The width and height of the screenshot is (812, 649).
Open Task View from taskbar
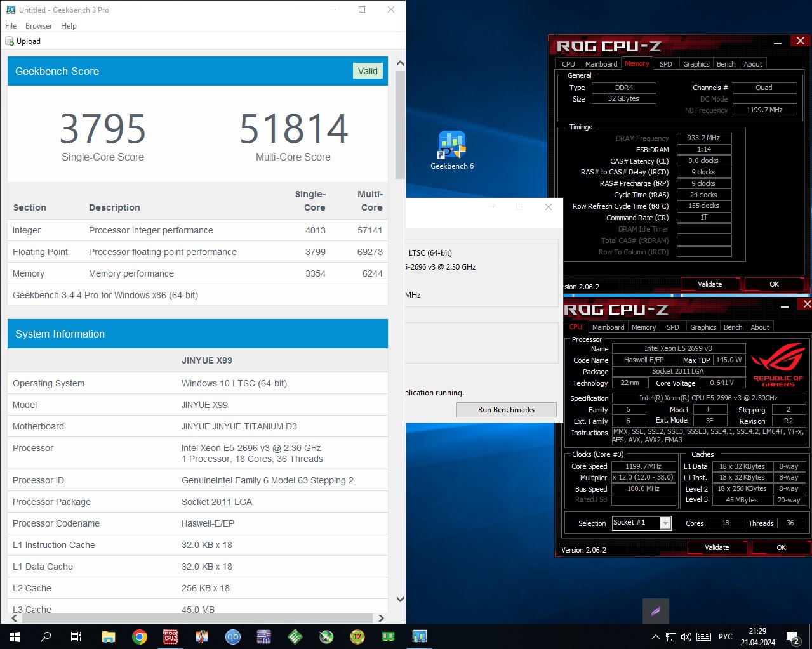pyautogui.click(x=76, y=636)
